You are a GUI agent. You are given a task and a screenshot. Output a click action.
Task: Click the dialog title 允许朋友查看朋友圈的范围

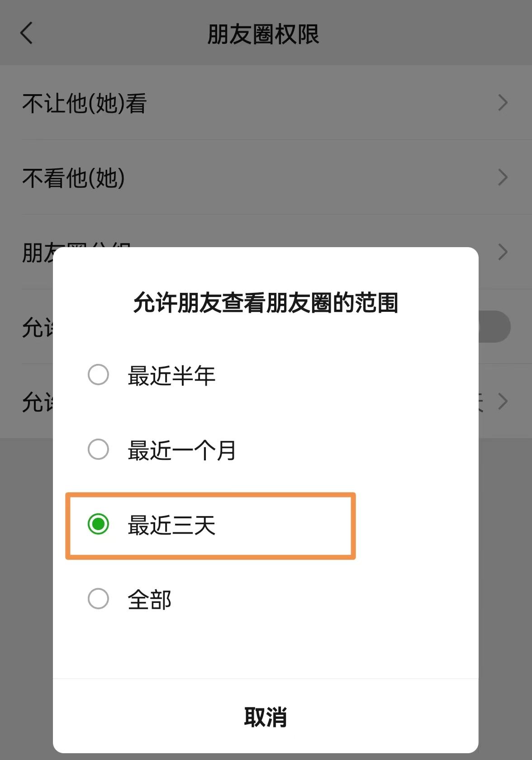point(266,303)
